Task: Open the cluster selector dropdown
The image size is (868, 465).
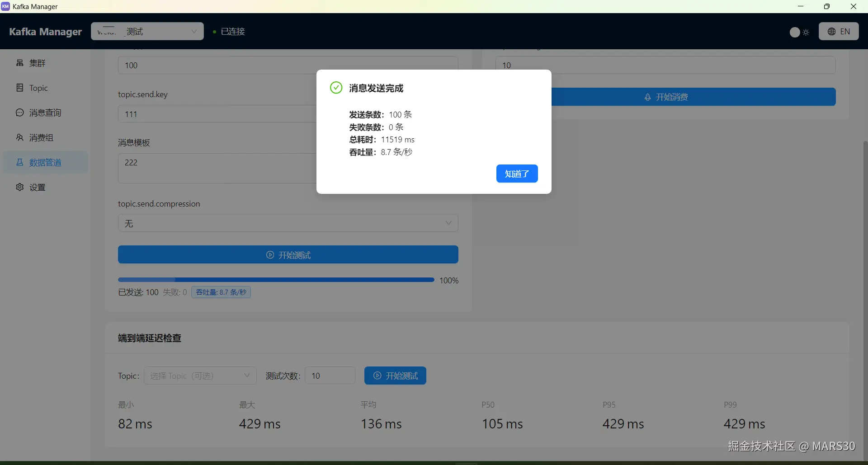Action: coord(147,31)
